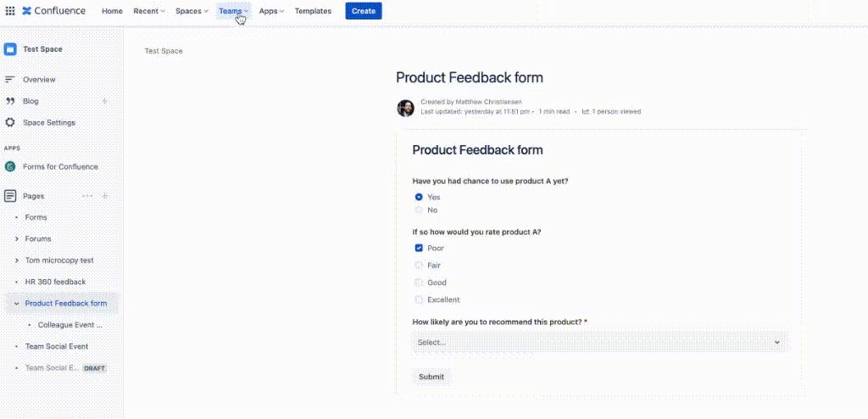Open Pages more options ellipsis
The height and width of the screenshot is (419, 868).
tap(87, 196)
